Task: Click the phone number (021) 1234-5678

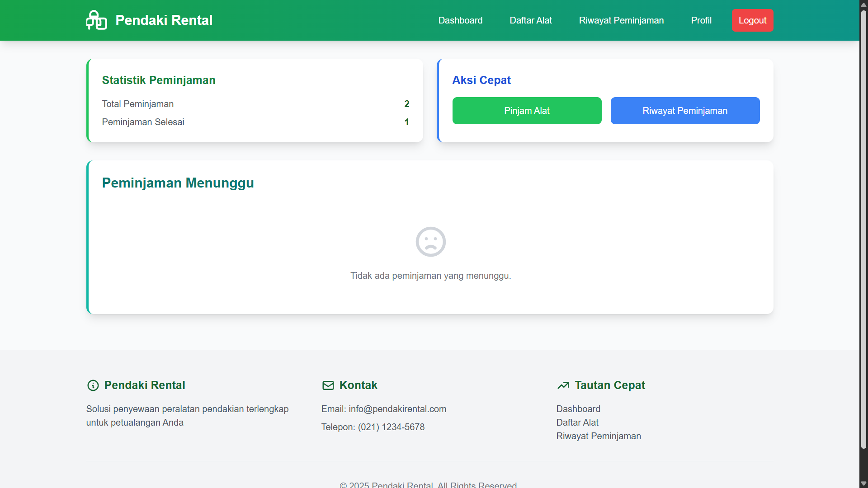Action: tap(391, 427)
